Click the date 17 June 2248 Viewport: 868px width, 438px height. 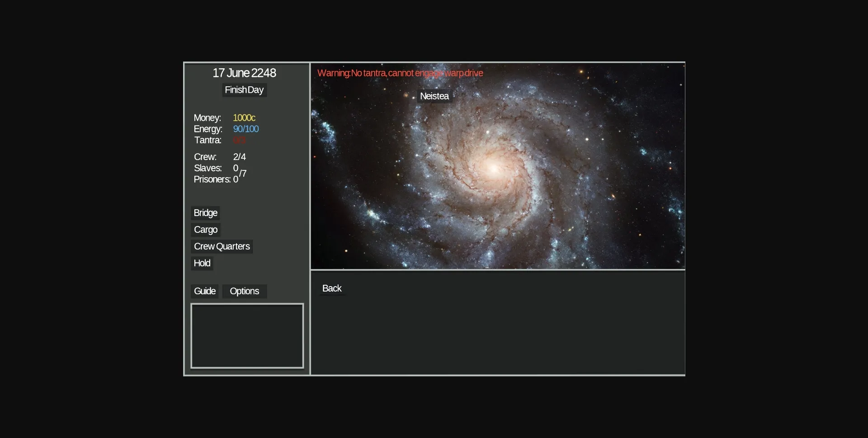tap(244, 73)
